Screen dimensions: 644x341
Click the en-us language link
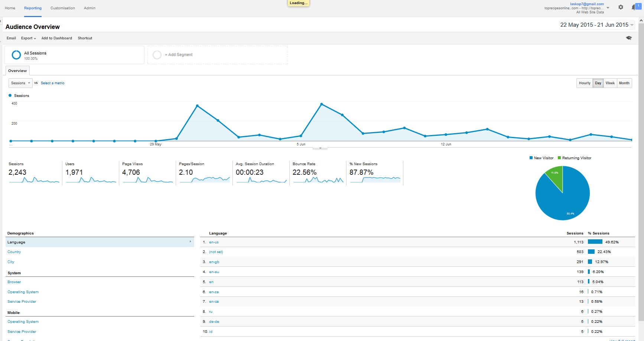(214, 242)
